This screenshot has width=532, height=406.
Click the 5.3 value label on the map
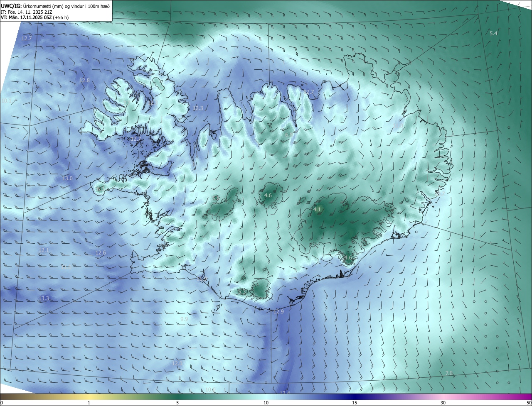pyautogui.click(x=241, y=291)
